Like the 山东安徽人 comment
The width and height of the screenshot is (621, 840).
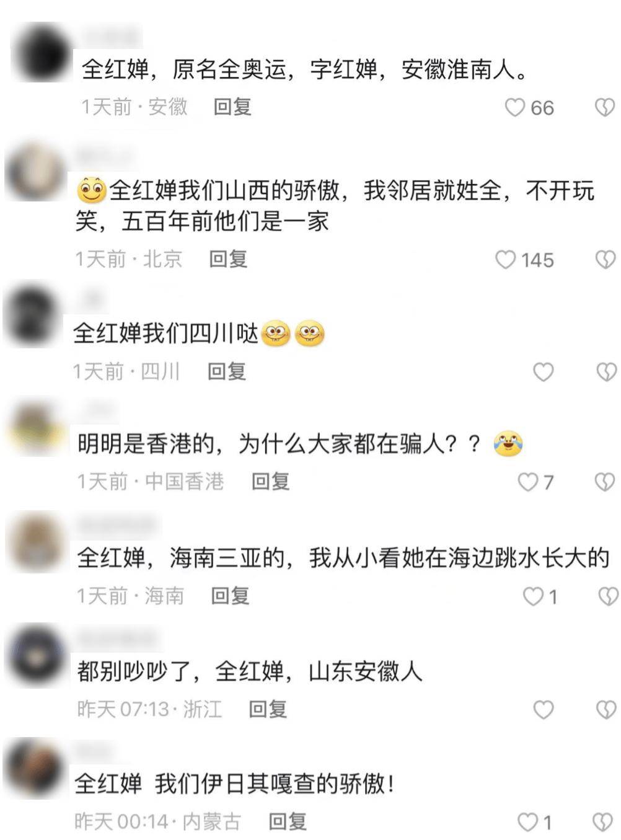point(544,709)
